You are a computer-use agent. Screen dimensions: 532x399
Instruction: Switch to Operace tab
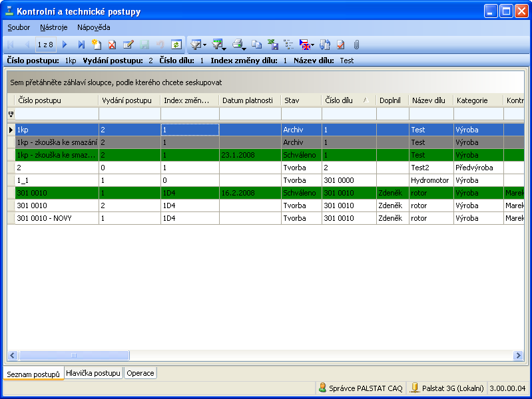click(140, 373)
